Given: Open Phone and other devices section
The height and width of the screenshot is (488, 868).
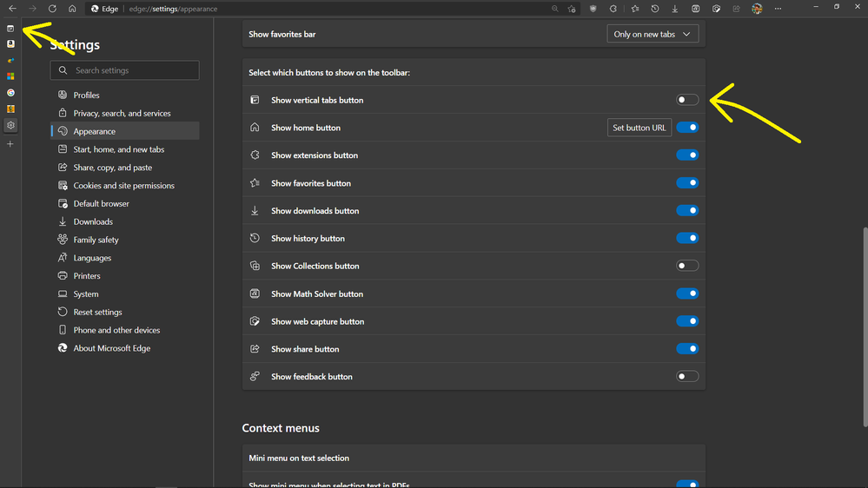Looking at the screenshot, I should click(124, 330).
